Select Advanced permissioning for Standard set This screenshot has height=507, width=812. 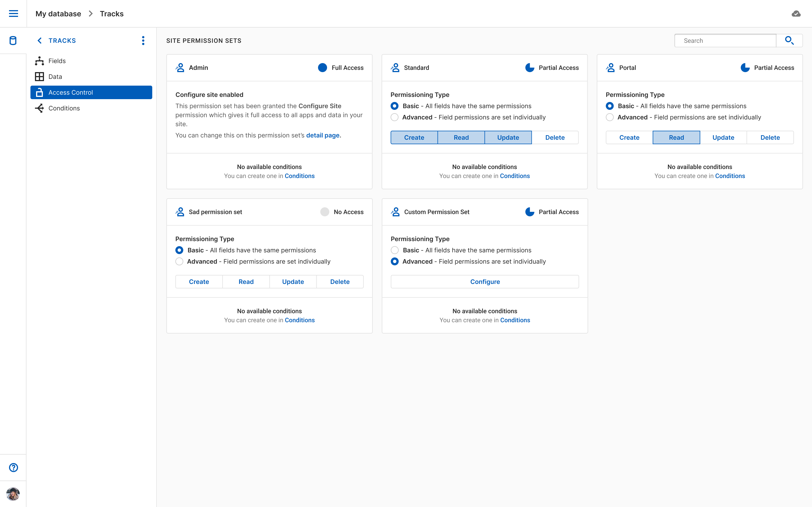(x=395, y=117)
